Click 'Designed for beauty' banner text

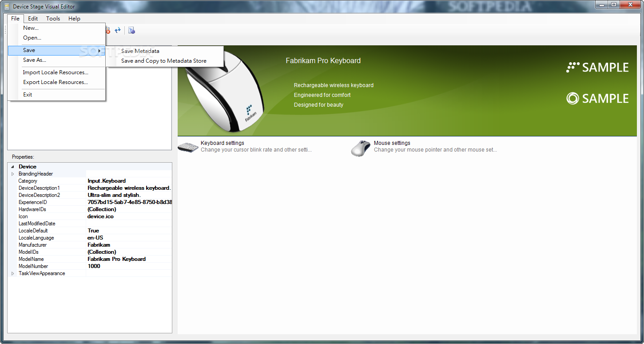click(319, 105)
